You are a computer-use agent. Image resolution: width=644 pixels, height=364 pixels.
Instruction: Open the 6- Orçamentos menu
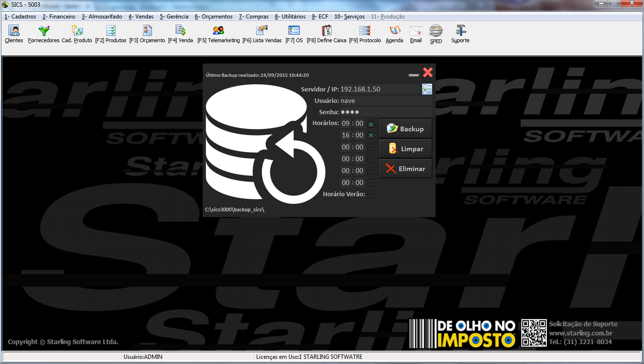coord(214,17)
